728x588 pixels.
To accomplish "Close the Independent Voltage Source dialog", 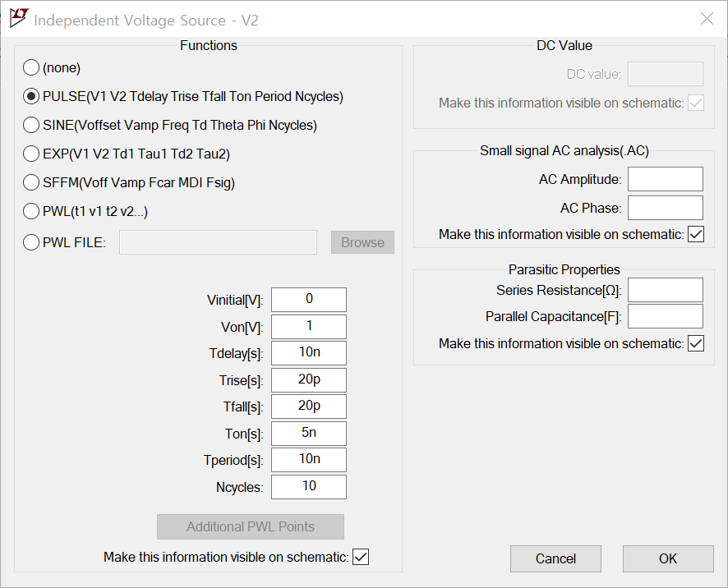I will click(707, 19).
